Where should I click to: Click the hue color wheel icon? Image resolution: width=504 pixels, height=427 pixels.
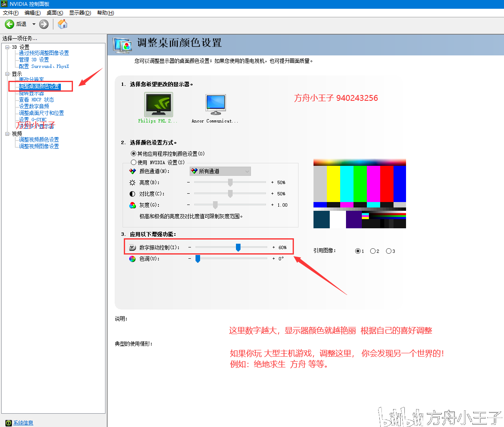[x=133, y=259]
